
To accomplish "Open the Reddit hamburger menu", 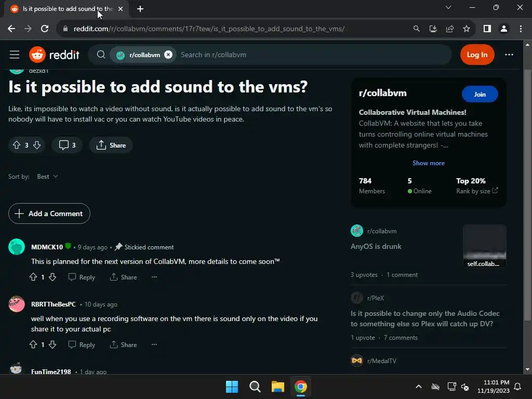I will point(14,55).
